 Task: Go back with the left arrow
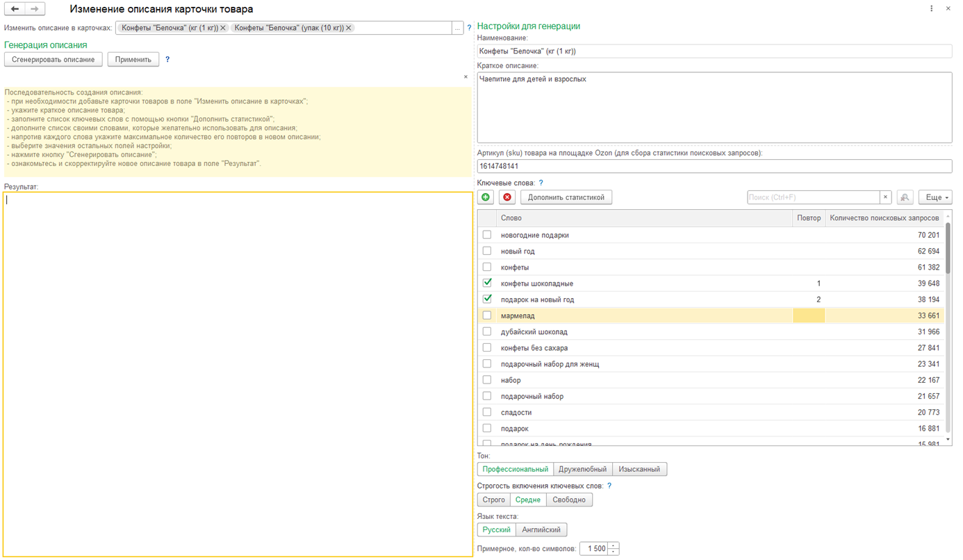[15, 9]
